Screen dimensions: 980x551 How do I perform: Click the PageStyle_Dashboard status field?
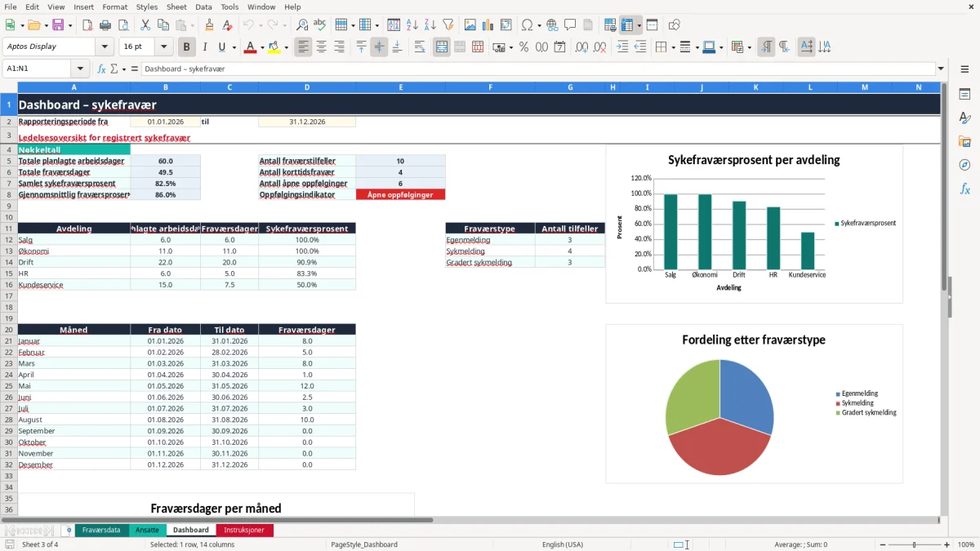coord(364,544)
